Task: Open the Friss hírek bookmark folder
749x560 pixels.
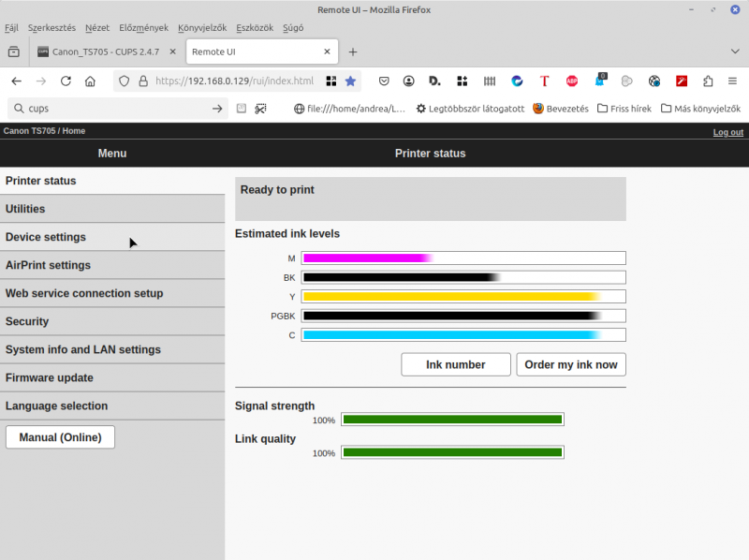Action: [x=624, y=109]
